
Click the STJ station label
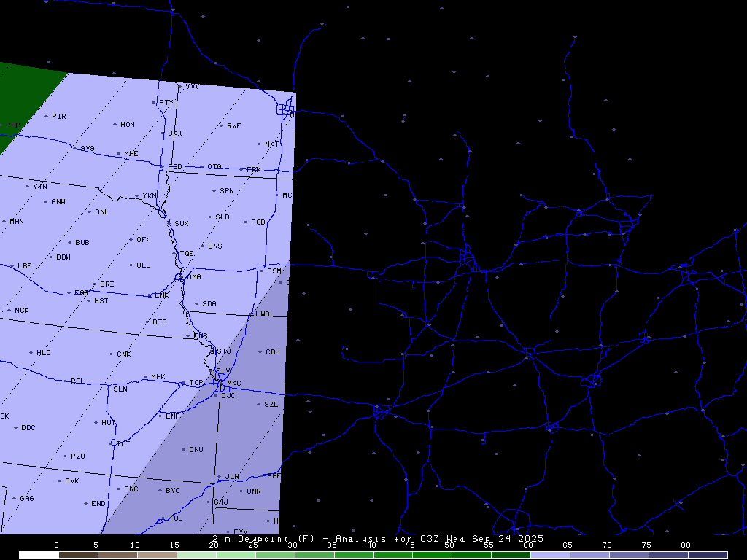[x=224, y=351]
